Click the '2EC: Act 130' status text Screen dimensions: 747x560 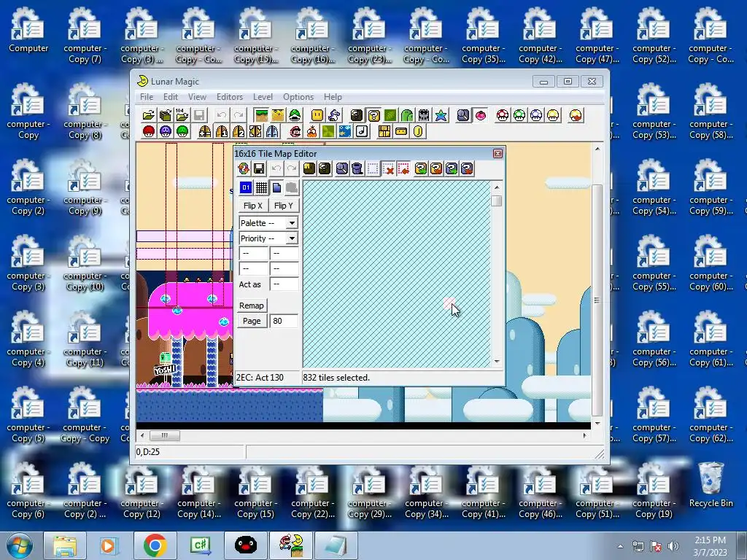260,378
